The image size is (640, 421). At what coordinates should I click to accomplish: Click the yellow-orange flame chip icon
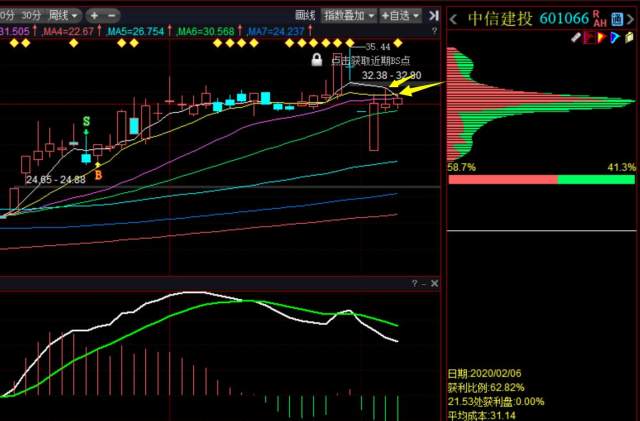[603, 38]
